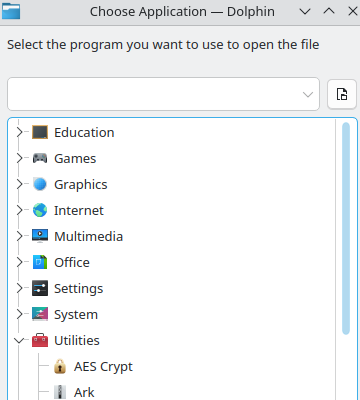The width and height of the screenshot is (360, 400).
Task: Open the file browse button beside combo box
Action: click(x=342, y=94)
